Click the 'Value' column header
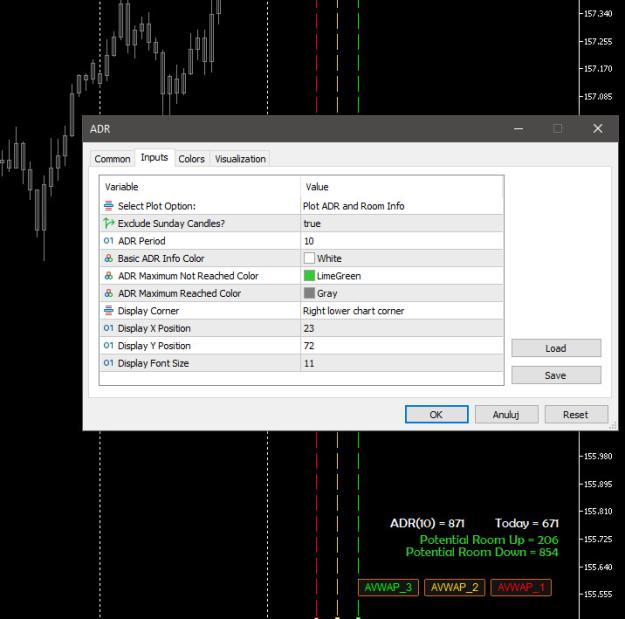Viewport: 625px width, 619px height. [x=317, y=187]
